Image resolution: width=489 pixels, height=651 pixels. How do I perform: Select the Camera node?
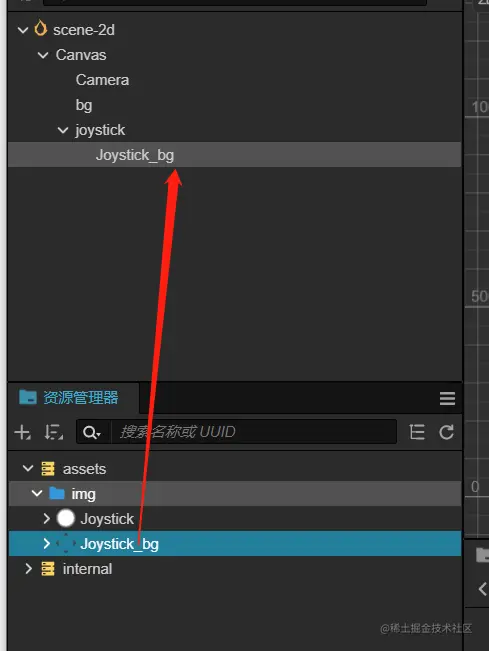click(102, 80)
